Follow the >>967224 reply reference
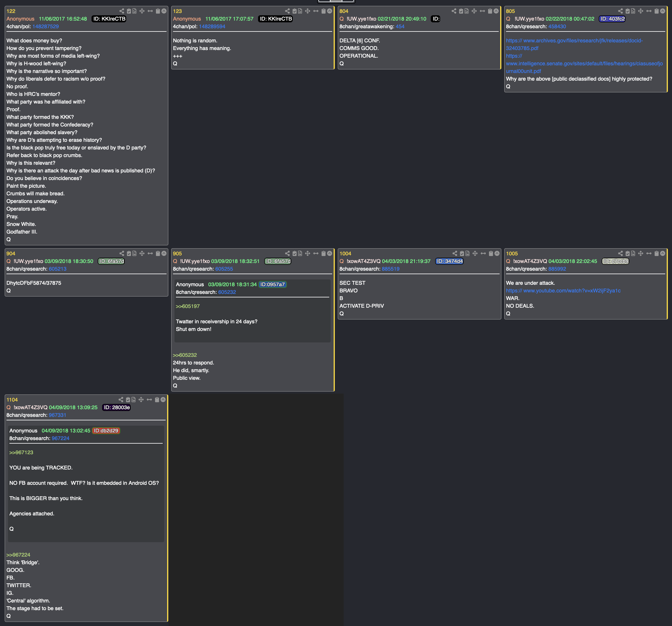This screenshot has width=672, height=626. click(x=18, y=555)
